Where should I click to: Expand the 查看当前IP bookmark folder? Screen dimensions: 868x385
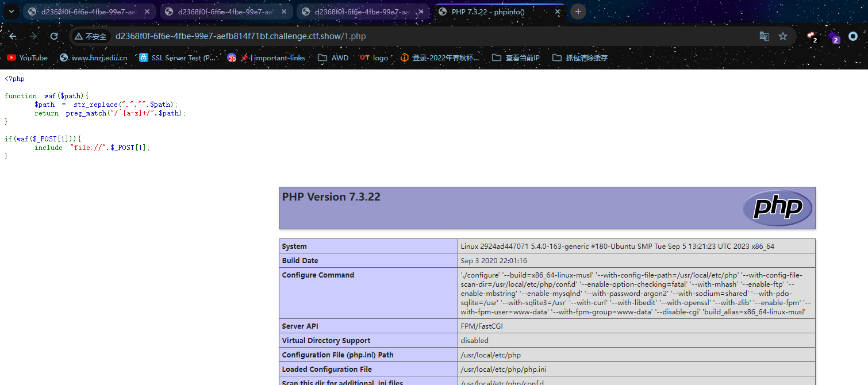[x=516, y=57]
